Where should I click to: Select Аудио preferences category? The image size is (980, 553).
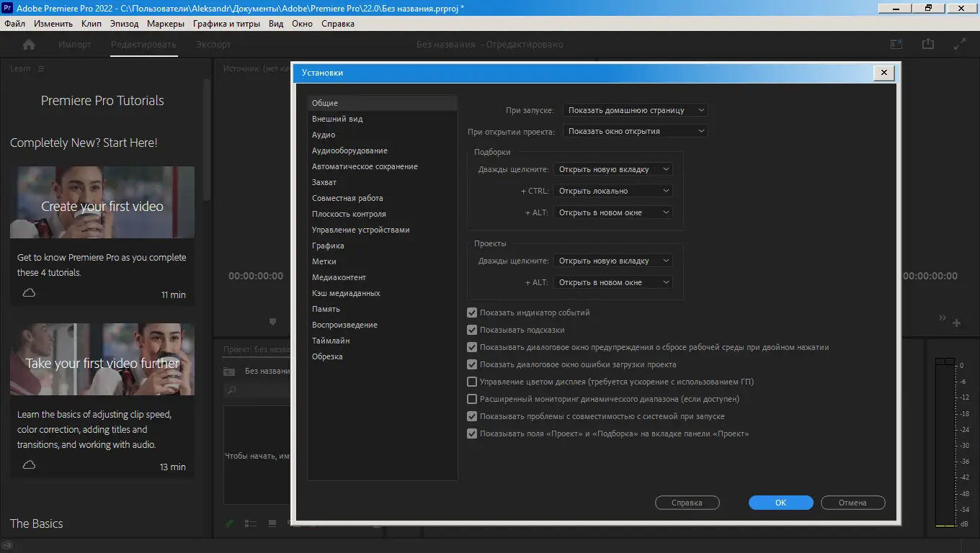click(x=383, y=135)
